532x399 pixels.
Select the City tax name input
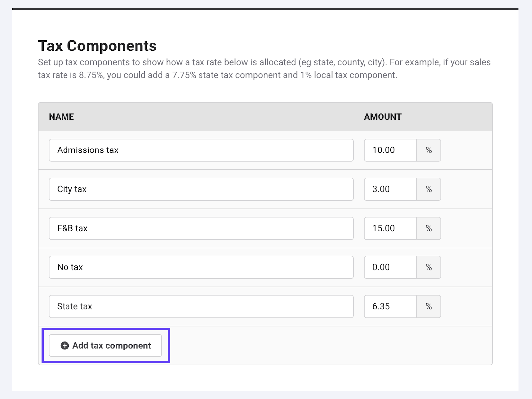[x=201, y=189]
